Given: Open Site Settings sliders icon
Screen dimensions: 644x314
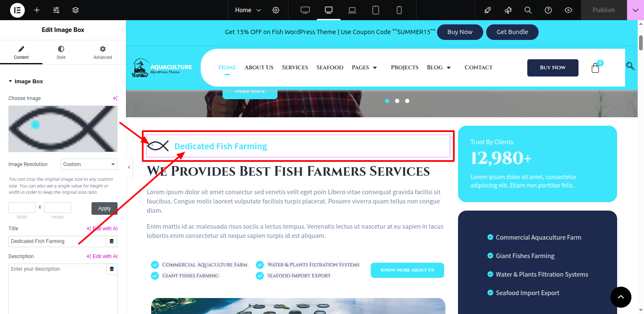Looking at the screenshot, I should 56,10.
